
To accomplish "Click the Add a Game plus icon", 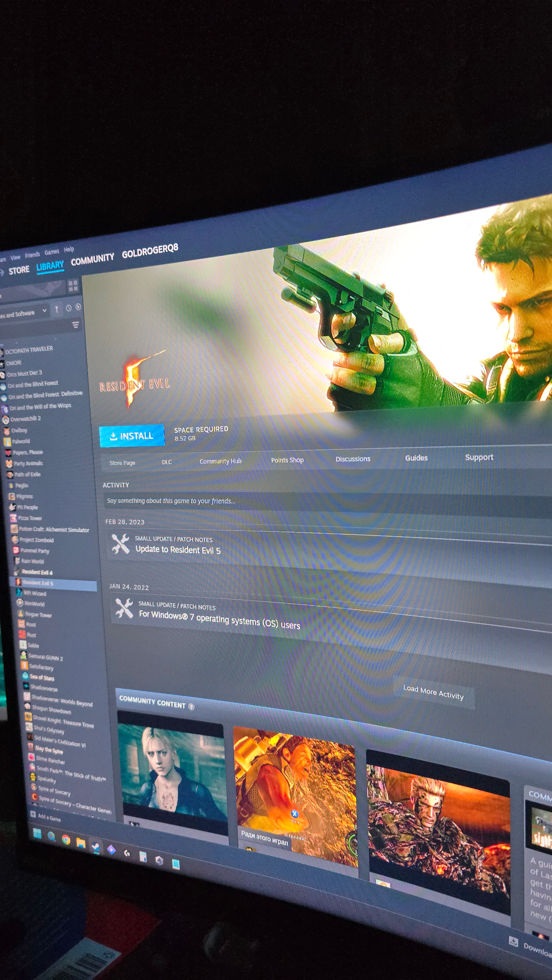I will pyautogui.click(x=33, y=814).
